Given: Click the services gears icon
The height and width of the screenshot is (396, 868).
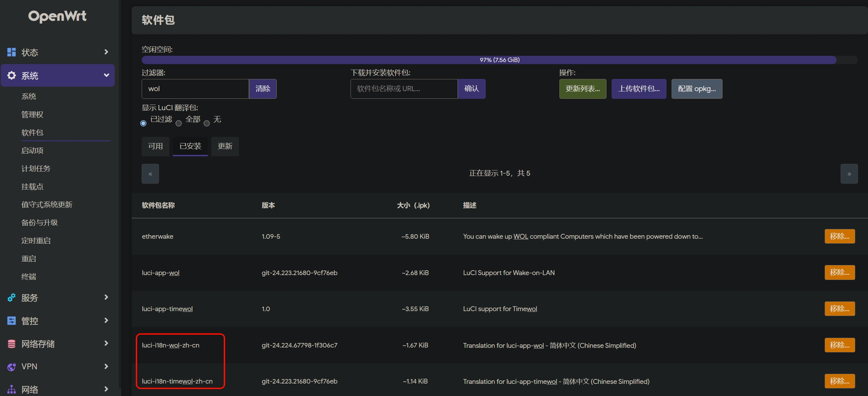Looking at the screenshot, I should coord(11,298).
